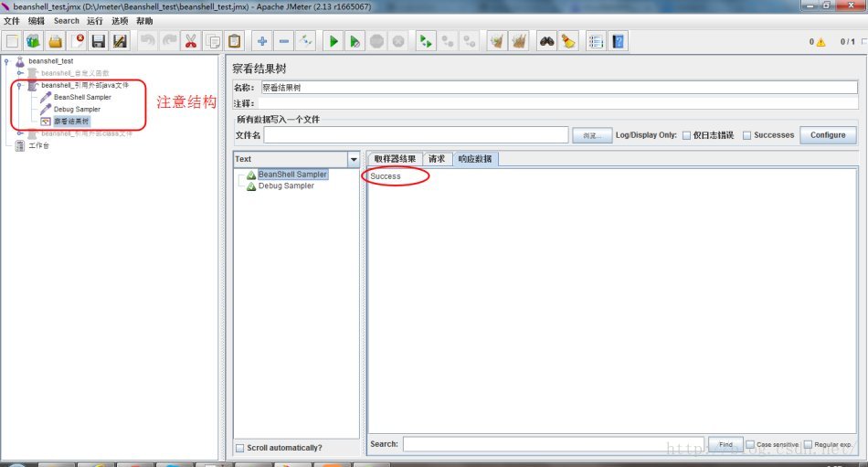Open the 文件 menu
The image size is (868, 467).
point(12,21)
